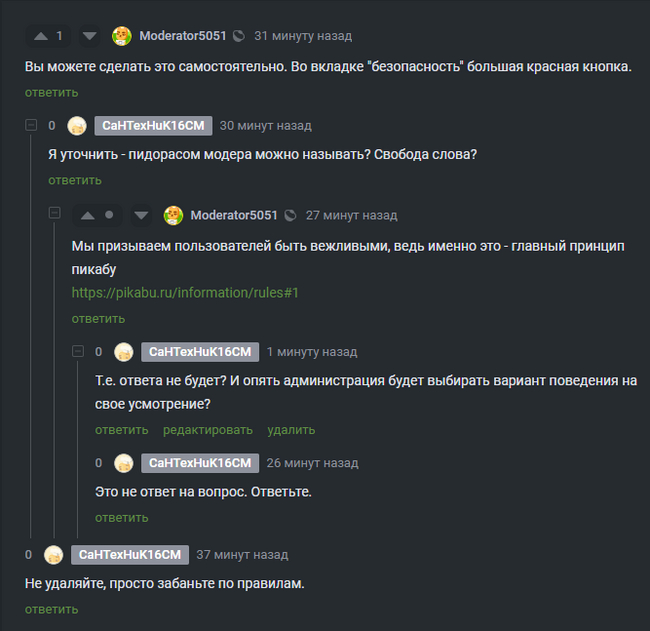Upvote the Moderator5051 reply about politeness
Screen dimensions: 650x631
point(87,215)
